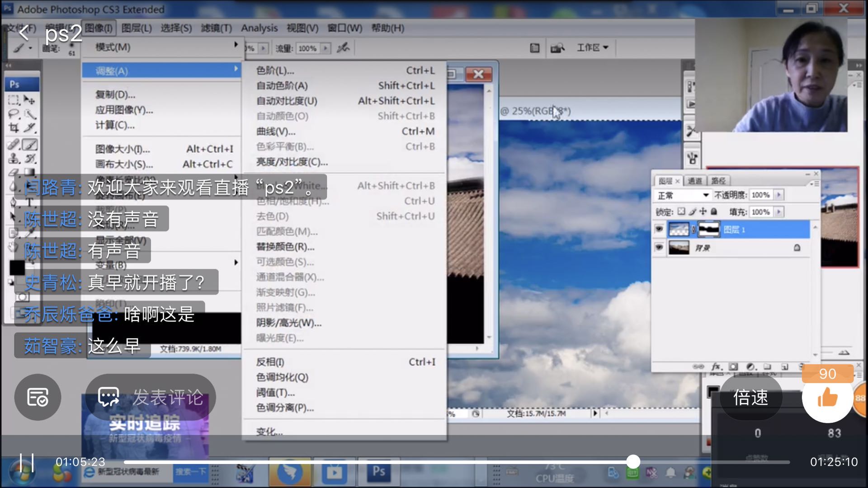Open the 填充 fill slider arrow
The height and width of the screenshot is (488, 868).
[778, 211]
